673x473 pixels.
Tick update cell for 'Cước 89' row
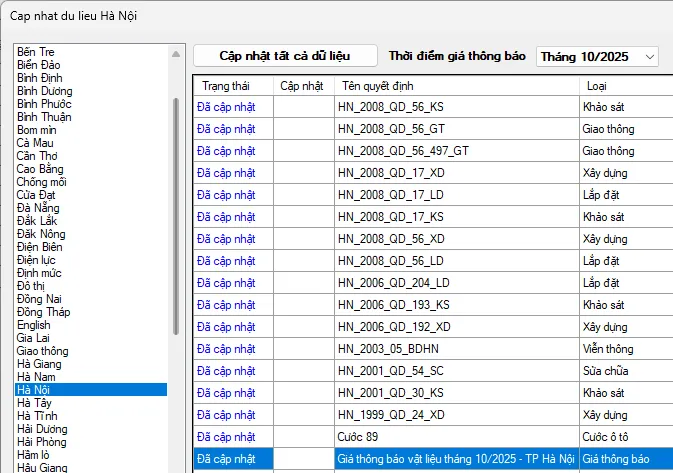click(304, 436)
